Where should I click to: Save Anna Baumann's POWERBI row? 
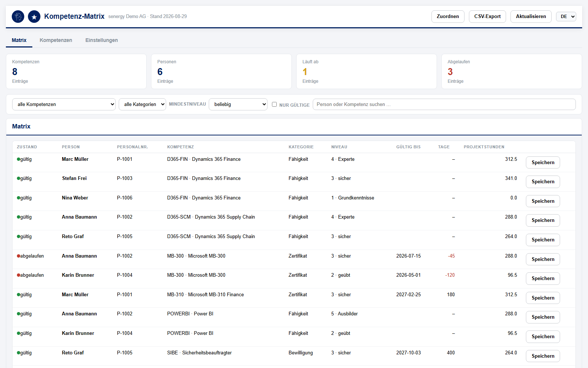543,317
